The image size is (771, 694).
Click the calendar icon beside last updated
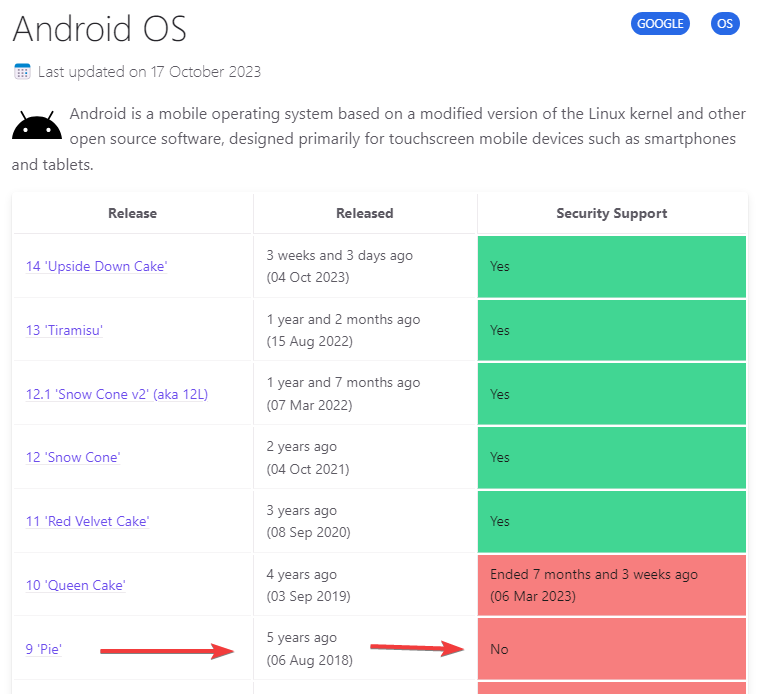point(22,72)
